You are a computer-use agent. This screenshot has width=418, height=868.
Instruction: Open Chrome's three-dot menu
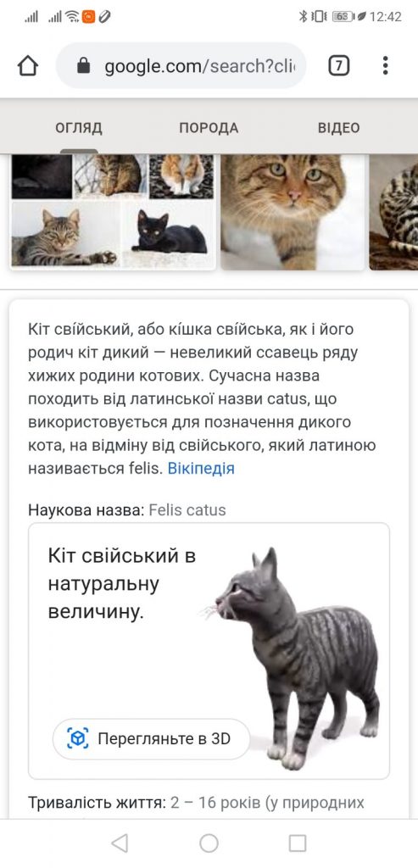tap(385, 66)
